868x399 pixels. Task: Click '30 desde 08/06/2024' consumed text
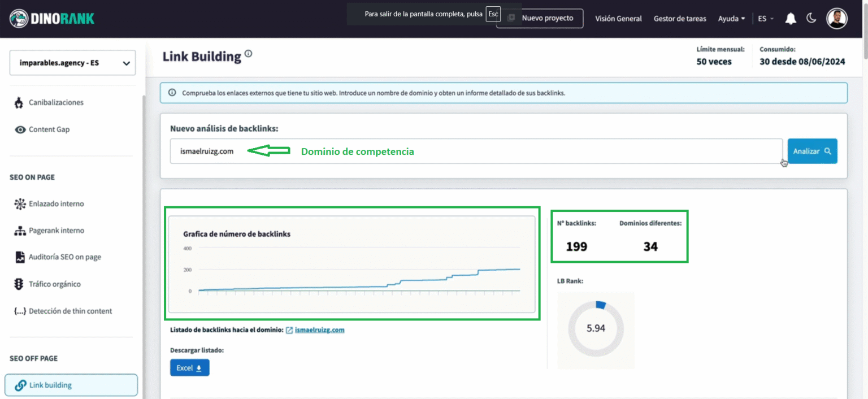pyautogui.click(x=802, y=62)
